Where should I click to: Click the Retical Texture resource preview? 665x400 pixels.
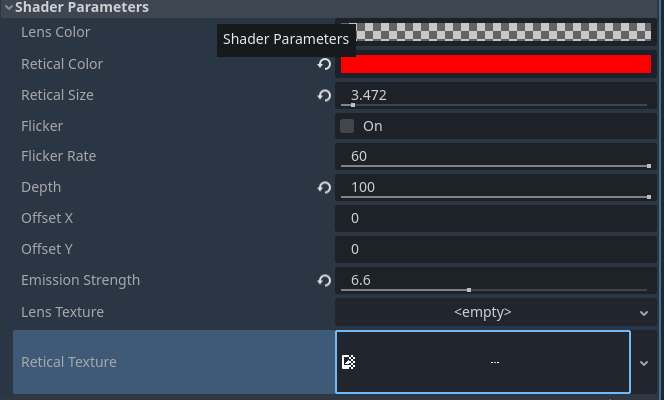click(483, 362)
